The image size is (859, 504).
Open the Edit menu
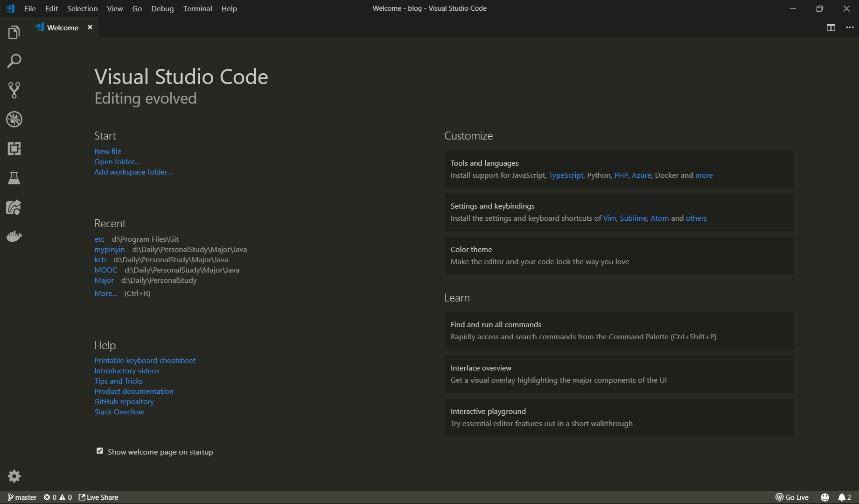click(51, 8)
